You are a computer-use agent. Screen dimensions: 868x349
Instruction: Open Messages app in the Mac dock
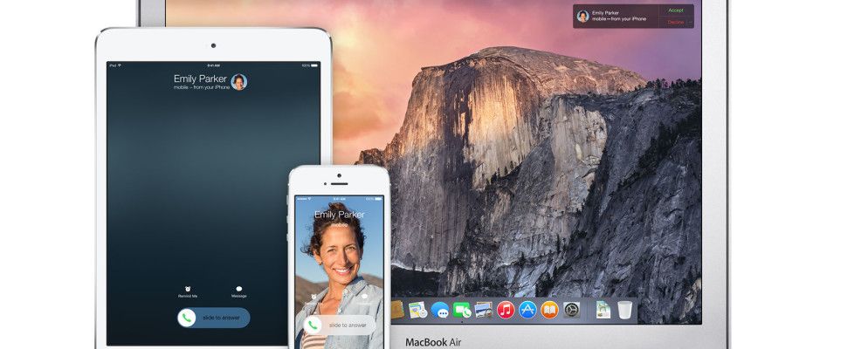point(439,310)
